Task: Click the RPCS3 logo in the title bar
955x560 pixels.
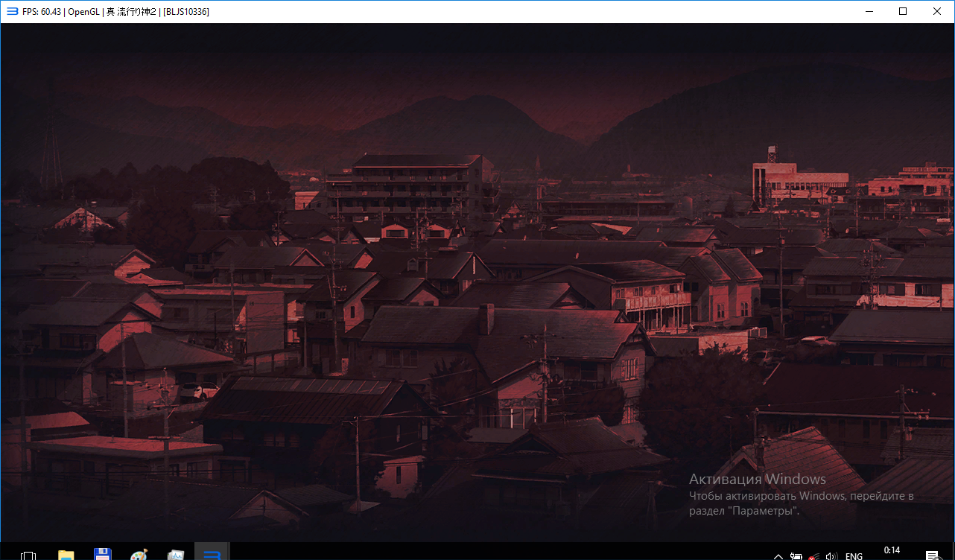Action: pyautogui.click(x=12, y=11)
